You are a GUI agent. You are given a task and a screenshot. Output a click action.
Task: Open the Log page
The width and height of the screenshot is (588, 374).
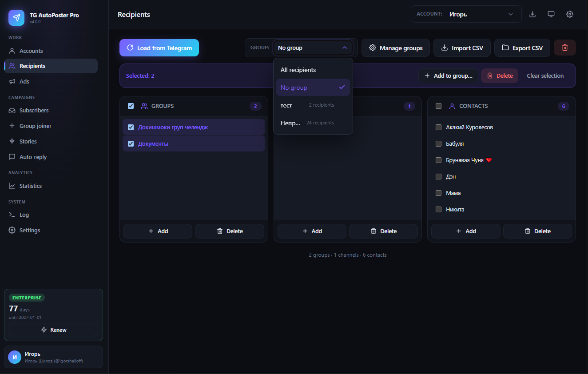coord(51,215)
